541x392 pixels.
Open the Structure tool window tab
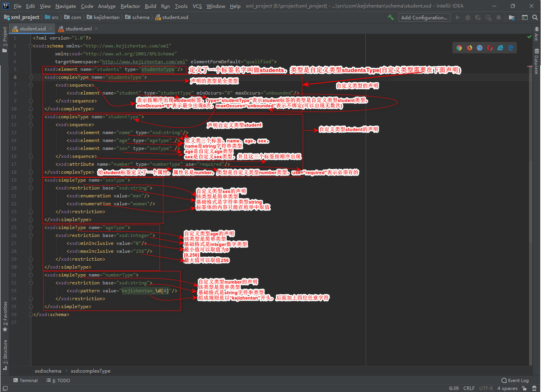pos(5,355)
